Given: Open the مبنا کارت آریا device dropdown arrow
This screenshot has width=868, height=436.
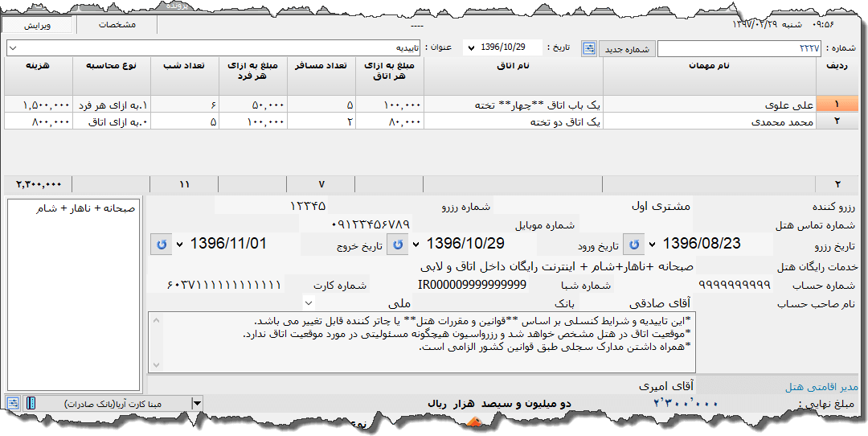Looking at the screenshot, I should point(197,403).
